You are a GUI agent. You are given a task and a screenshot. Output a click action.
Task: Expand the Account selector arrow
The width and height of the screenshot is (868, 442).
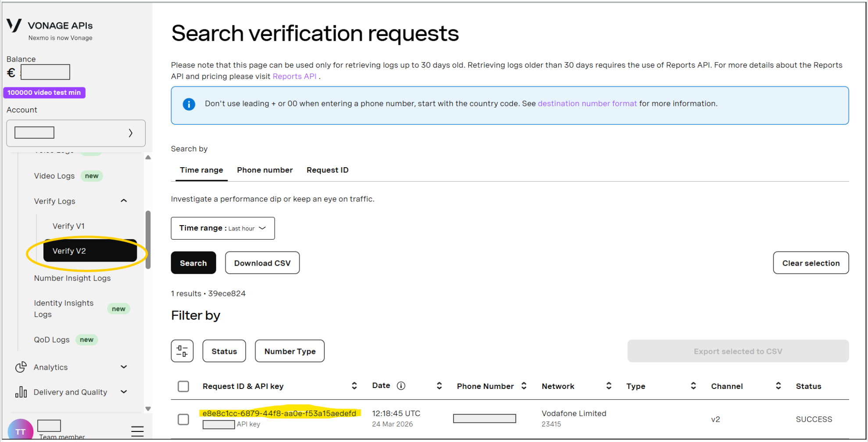coord(130,133)
